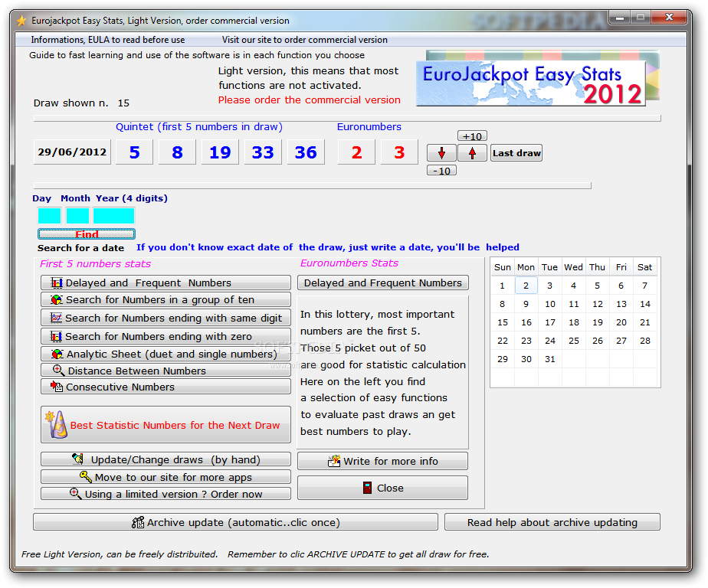Click the chart icon on Delayed and Frequent Numbers

pos(57,283)
